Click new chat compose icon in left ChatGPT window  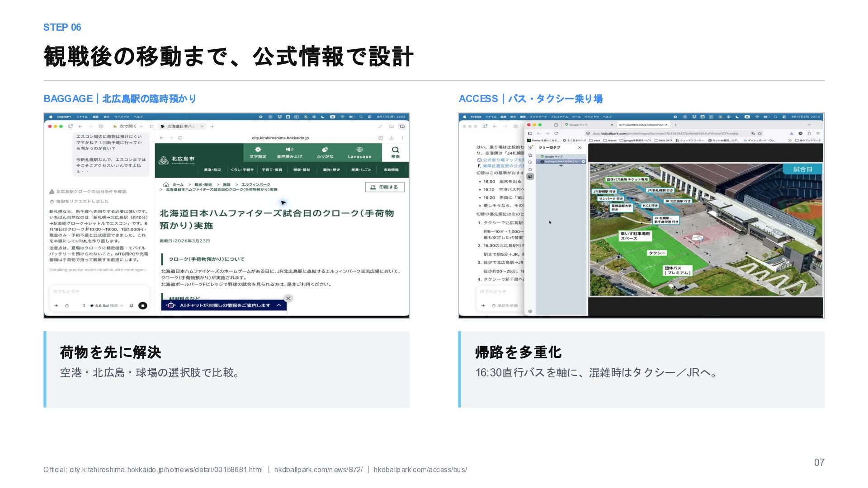[x=101, y=127]
